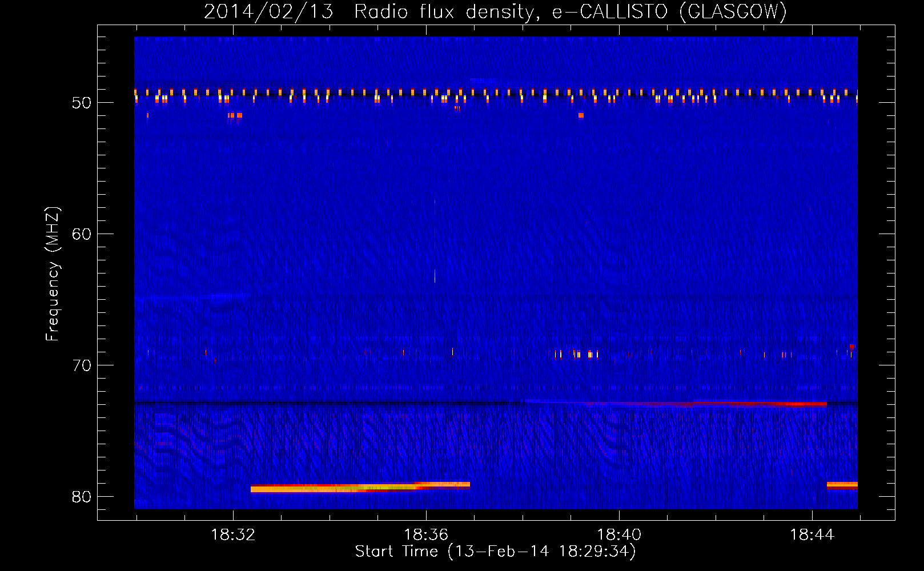
Task: Click the short orange band at right edge near 80 MHz
Action: point(842,485)
